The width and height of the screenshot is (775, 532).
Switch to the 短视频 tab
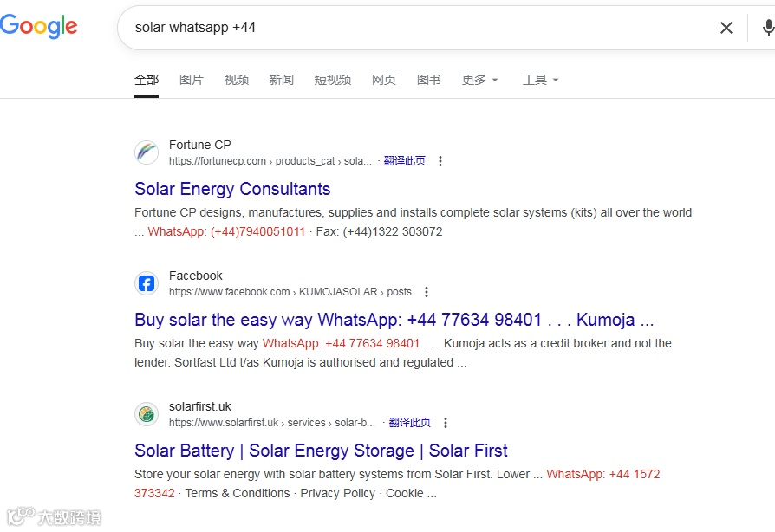[333, 80]
